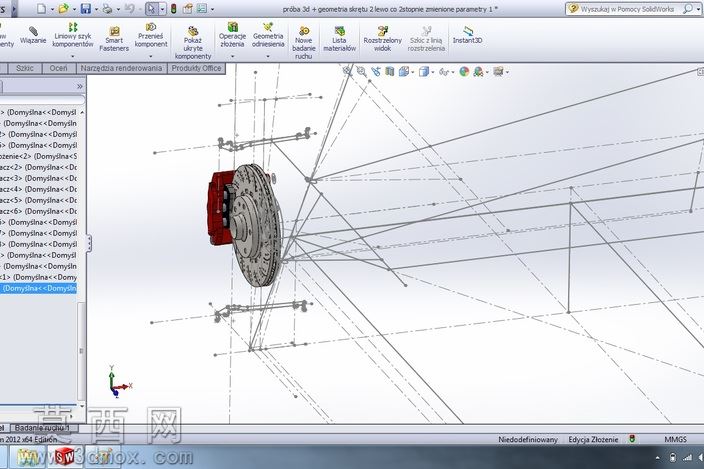Click the feature tree vertical scrollbar
704x469 pixels.
[81, 350]
